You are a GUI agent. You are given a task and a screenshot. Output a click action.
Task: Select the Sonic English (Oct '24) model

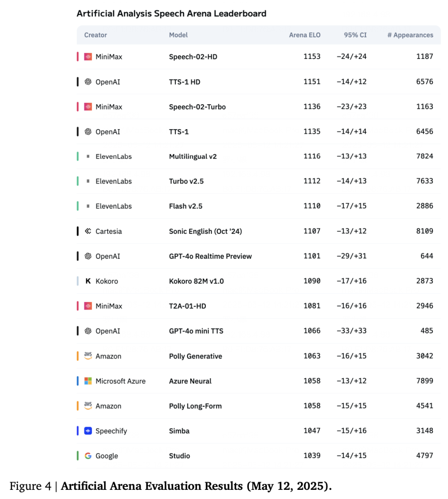click(205, 231)
